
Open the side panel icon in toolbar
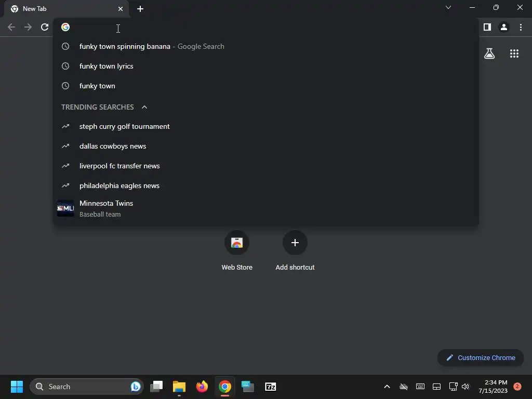coord(487,27)
